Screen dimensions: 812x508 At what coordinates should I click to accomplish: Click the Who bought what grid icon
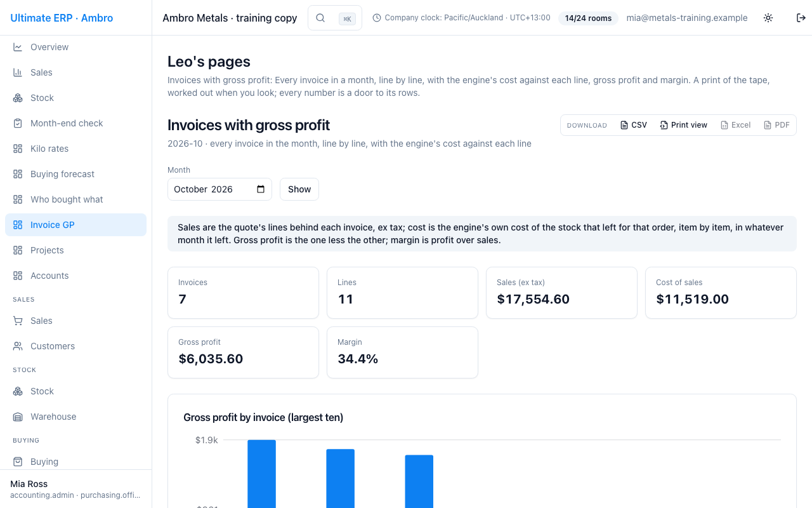(18, 199)
